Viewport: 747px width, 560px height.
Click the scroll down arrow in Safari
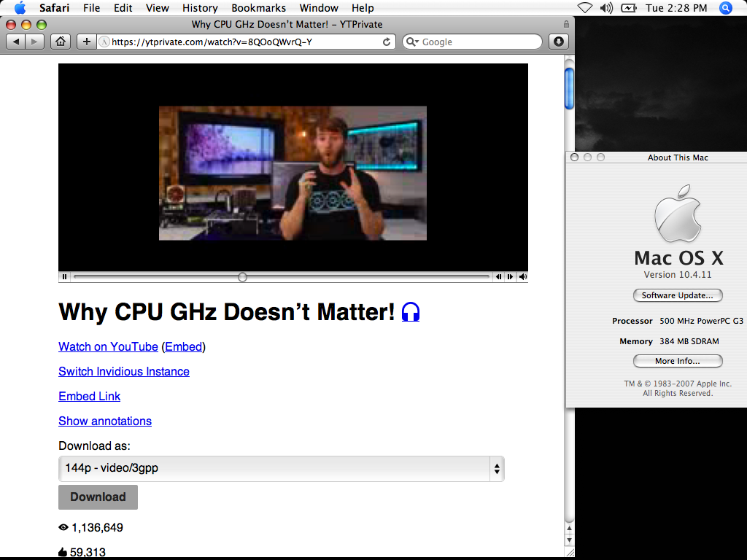pos(569,540)
